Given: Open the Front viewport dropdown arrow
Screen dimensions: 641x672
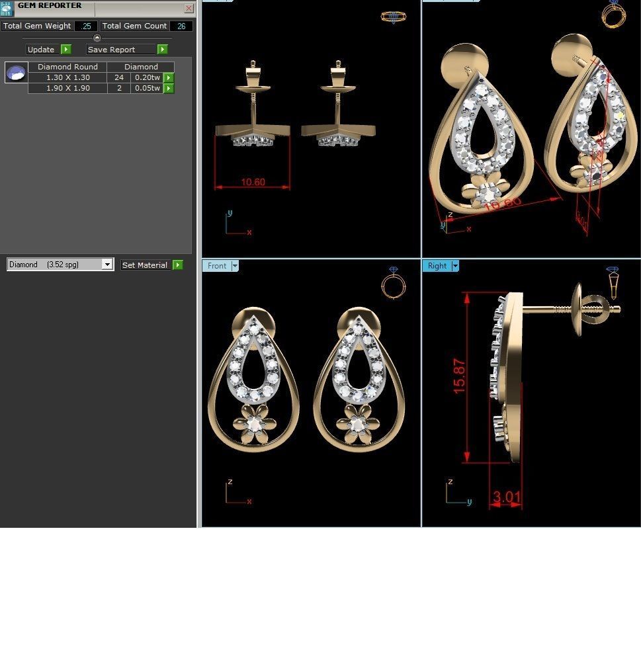Looking at the screenshot, I should coord(235,266).
